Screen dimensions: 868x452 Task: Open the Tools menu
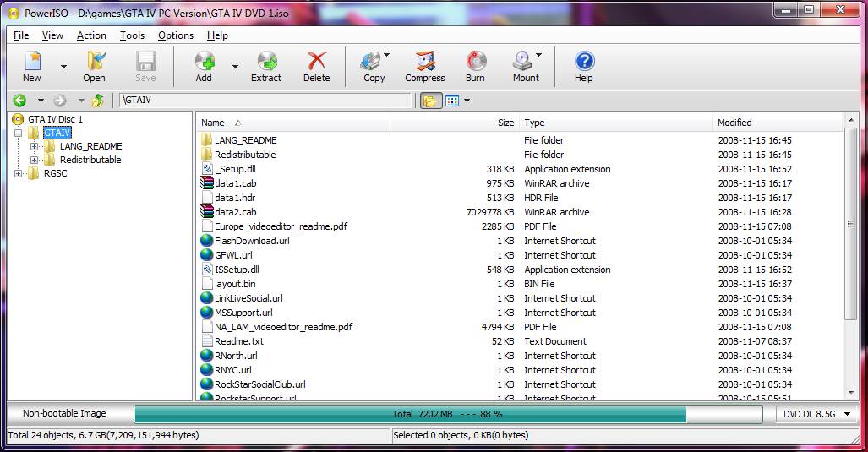coord(133,35)
